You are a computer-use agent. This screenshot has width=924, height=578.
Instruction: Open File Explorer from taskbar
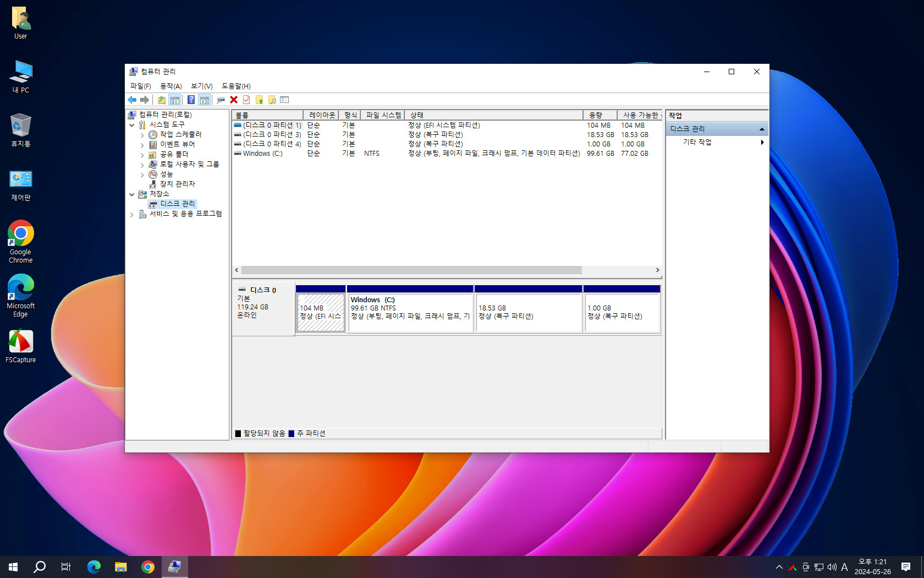click(120, 567)
